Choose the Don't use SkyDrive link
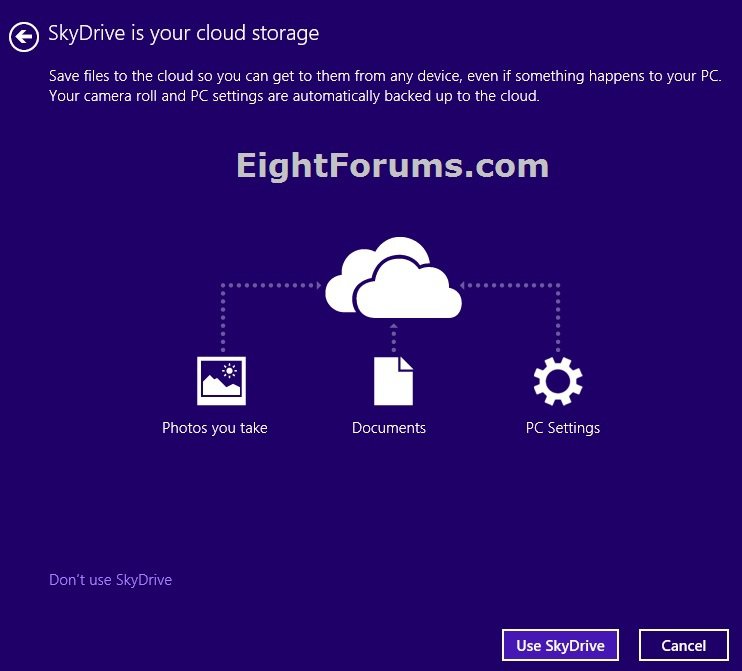The image size is (742, 671). click(110, 579)
